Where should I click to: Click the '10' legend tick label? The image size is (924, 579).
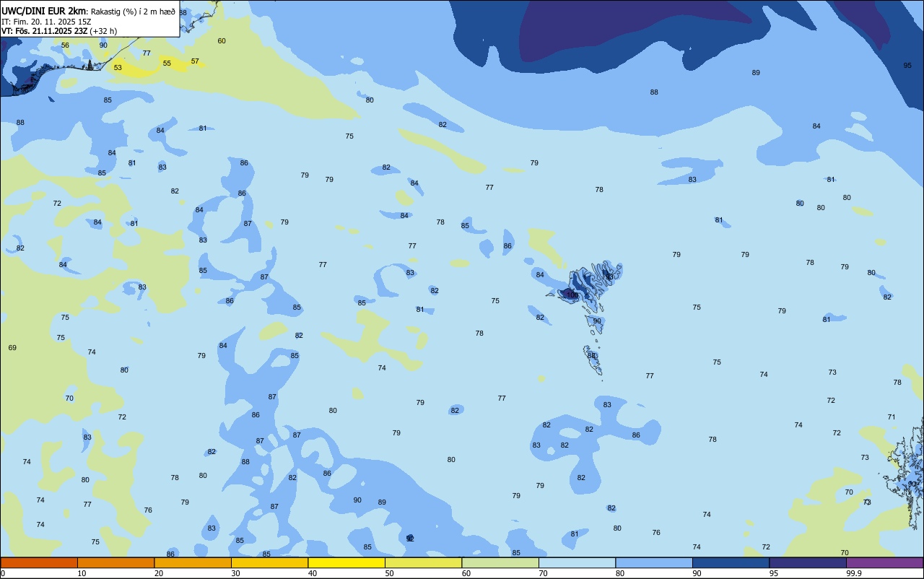point(82,573)
